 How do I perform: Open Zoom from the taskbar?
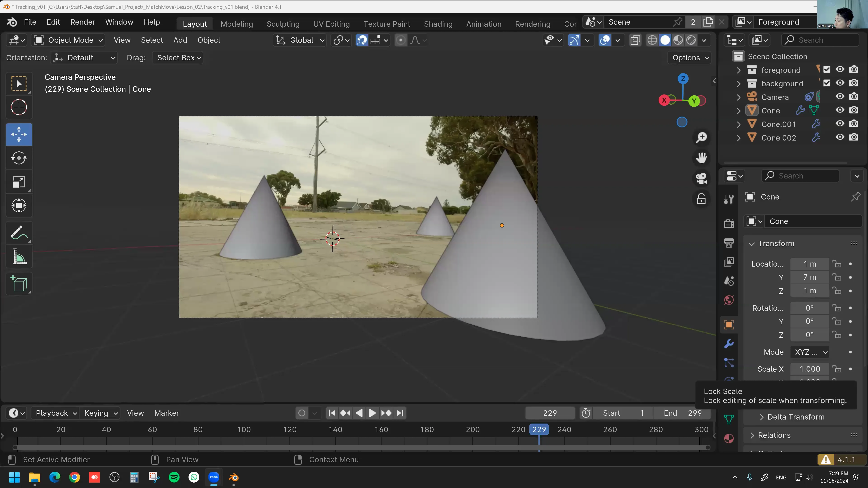tap(213, 477)
